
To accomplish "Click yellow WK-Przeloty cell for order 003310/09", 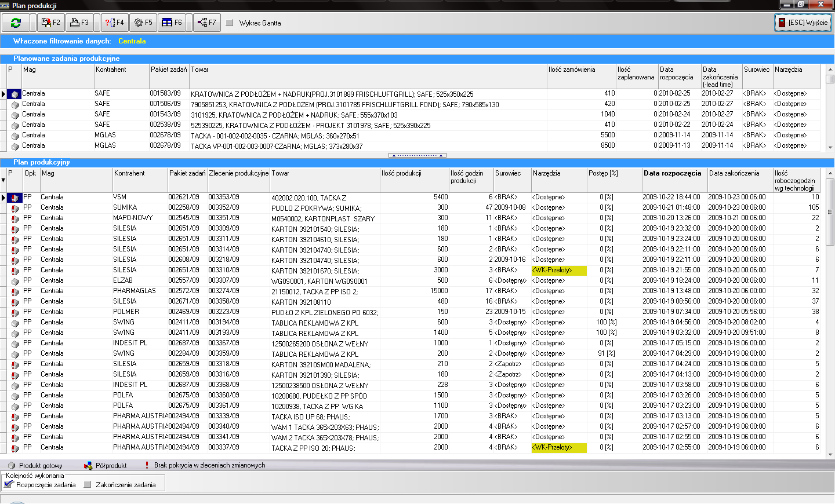I will [x=558, y=270].
